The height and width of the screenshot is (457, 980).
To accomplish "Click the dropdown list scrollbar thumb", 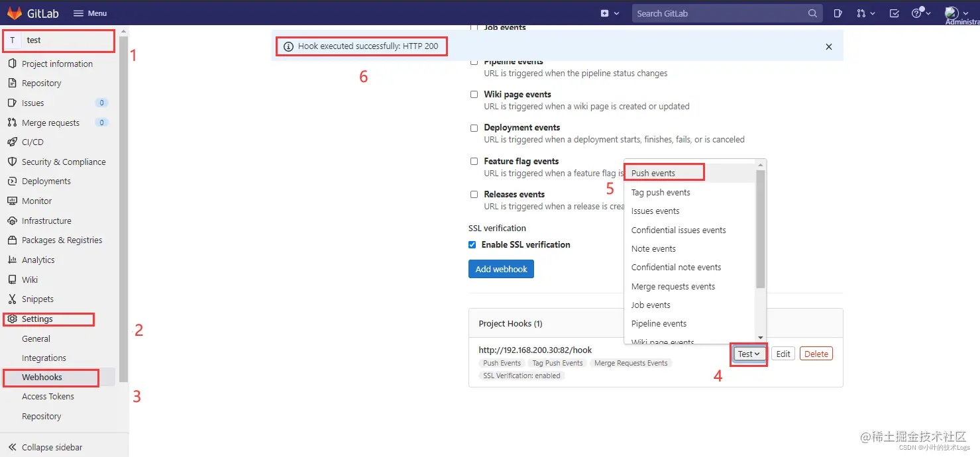I will click(x=761, y=228).
